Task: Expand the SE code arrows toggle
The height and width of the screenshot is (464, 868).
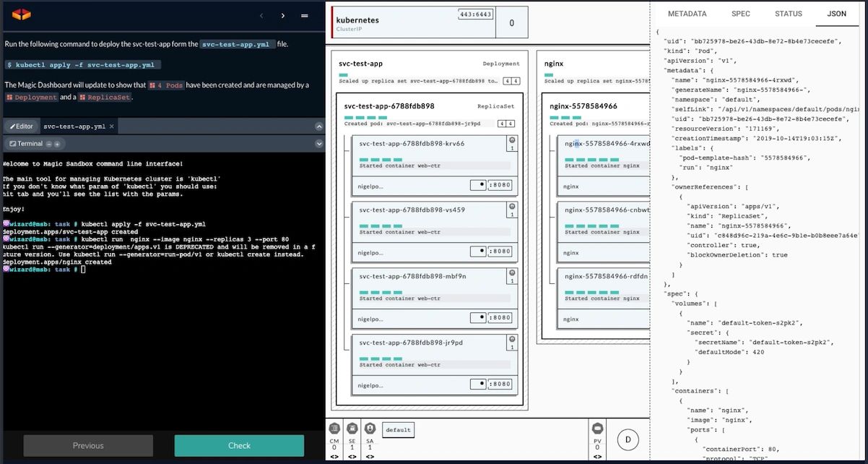Action: pyautogui.click(x=352, y=457)
